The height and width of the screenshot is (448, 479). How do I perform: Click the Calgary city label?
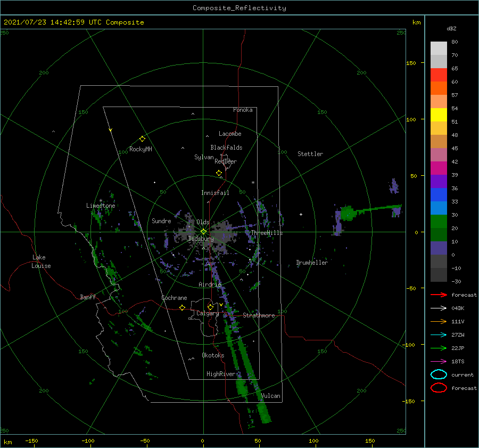pyautogui.click(x=208, y=313)
